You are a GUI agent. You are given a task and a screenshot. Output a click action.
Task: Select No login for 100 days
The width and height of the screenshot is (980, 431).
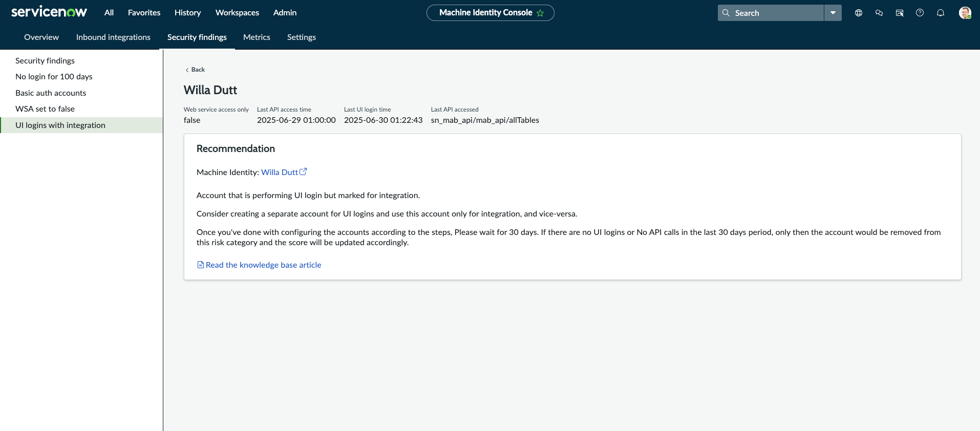(x=81, y=77)
